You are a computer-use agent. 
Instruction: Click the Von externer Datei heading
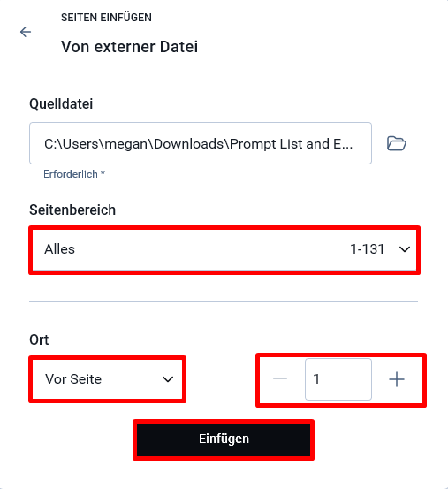click(x=129, y=47)
